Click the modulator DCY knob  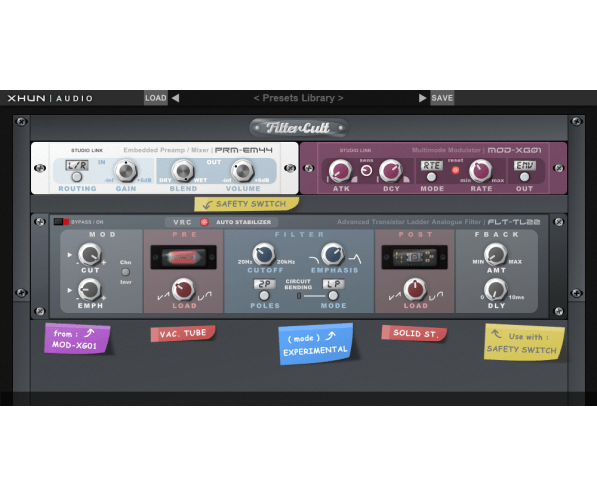391,171
